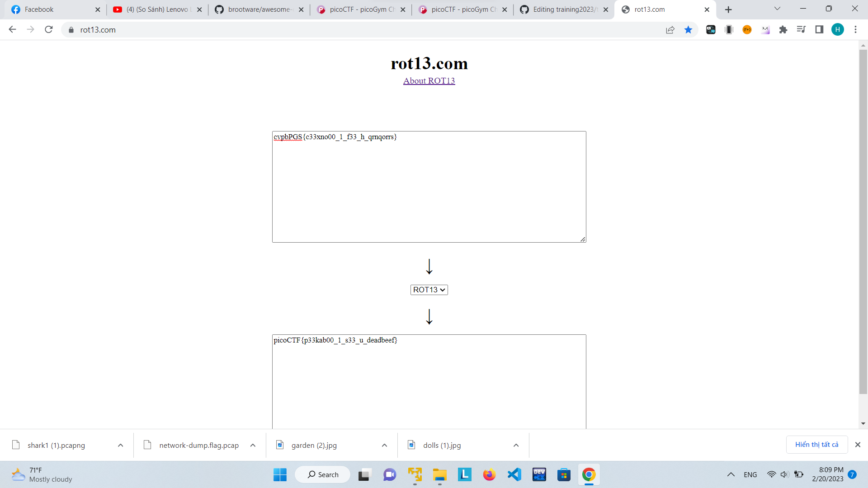Click the share page icon
Screen dimensions: 868x488
(x=670, y=30)
